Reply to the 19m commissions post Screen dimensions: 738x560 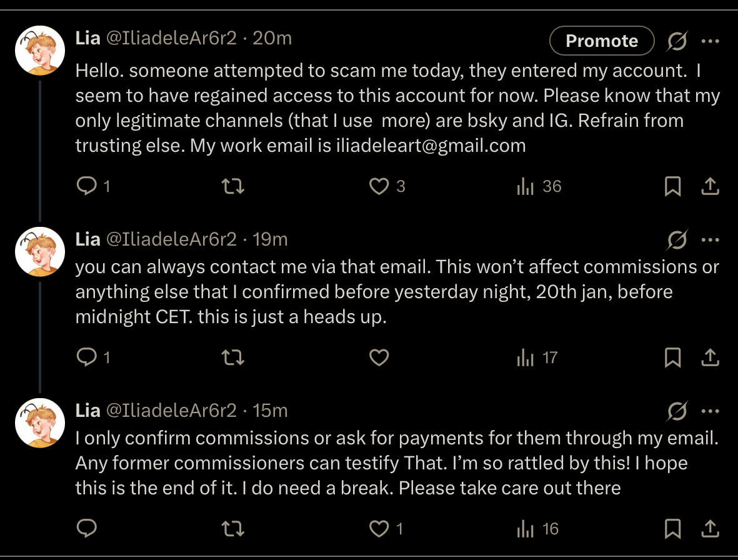(x=86, y=357)
